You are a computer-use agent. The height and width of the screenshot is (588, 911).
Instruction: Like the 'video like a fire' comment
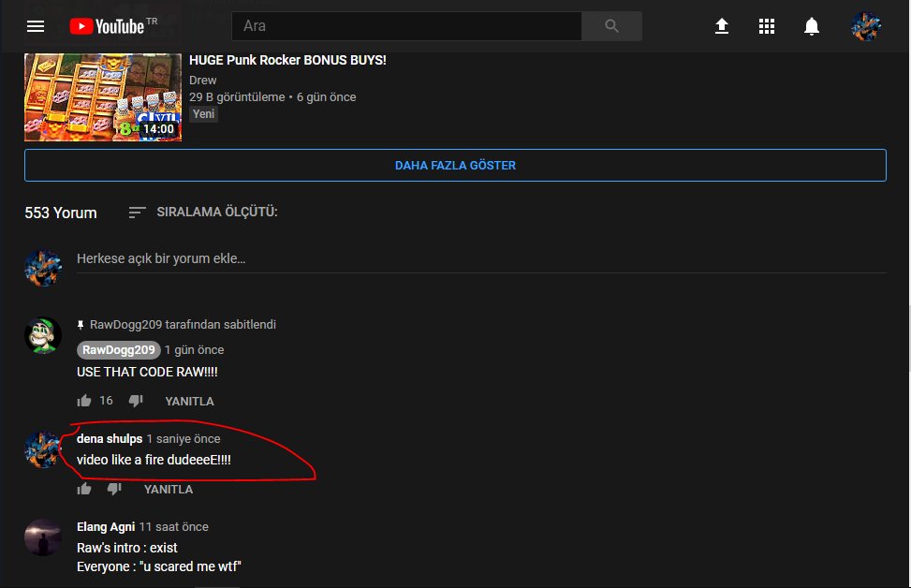(x=84, y=489)
